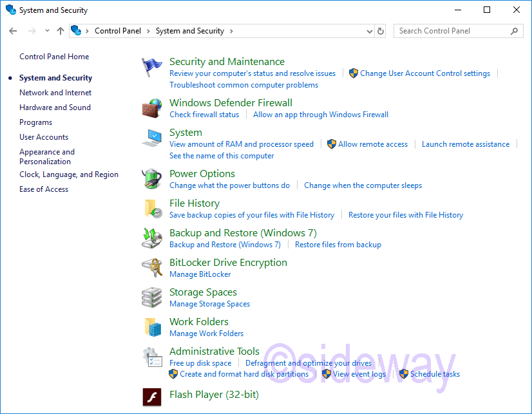Expand the chevron after Control Panel breadcrumb

coord(148,31)
